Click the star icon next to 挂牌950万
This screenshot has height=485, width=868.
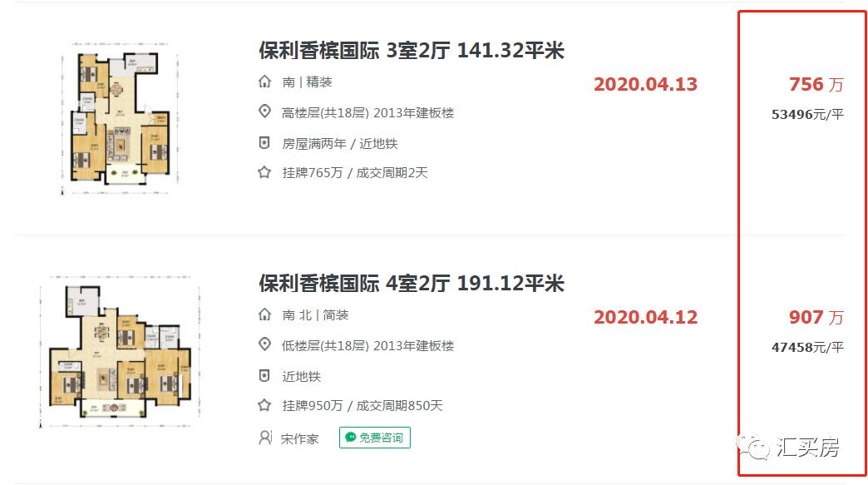click(263, 406)
